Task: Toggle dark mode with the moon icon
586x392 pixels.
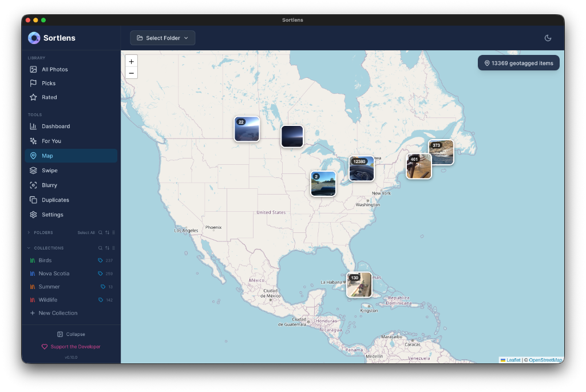Action: pyautogui.click(x=548, y=38)
